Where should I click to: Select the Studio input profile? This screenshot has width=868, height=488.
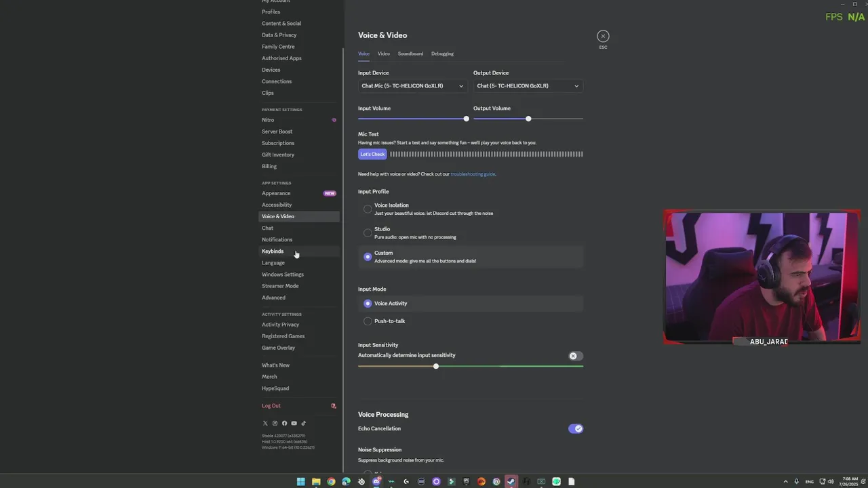471,233
